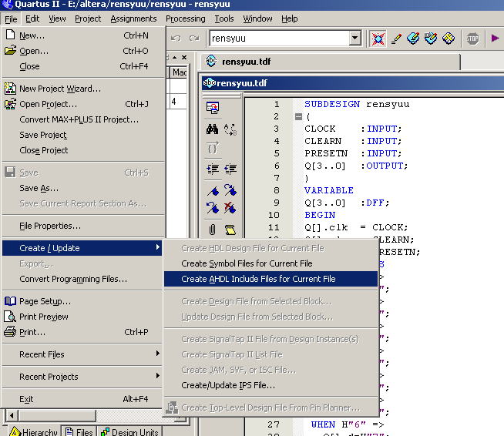Open the Processing menu
The height and width of the screenshot is (436, 504).
[x=186, y=18]
